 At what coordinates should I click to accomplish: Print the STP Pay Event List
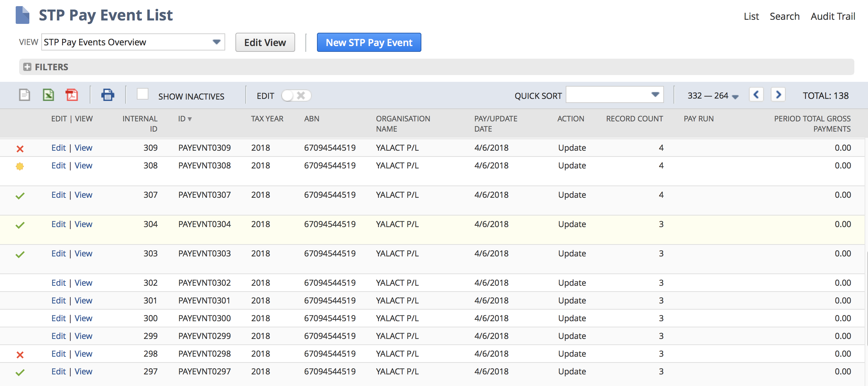[108, 95]
